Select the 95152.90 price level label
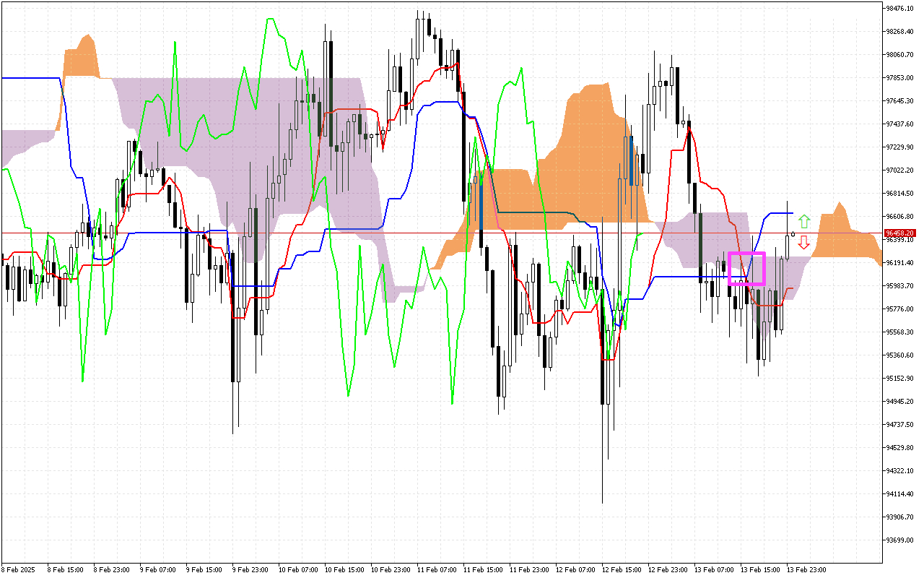 coord(900,379)
